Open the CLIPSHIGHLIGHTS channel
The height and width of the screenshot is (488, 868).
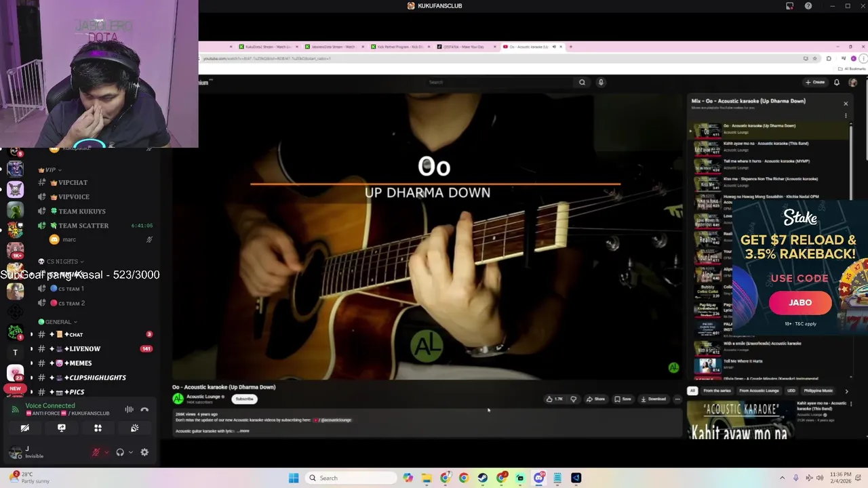pos(95,378)
